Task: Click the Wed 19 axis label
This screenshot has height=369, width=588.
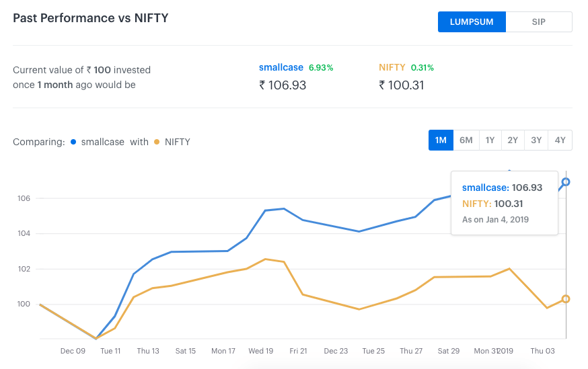Action: pyautogui.click(x=261, y=351)
